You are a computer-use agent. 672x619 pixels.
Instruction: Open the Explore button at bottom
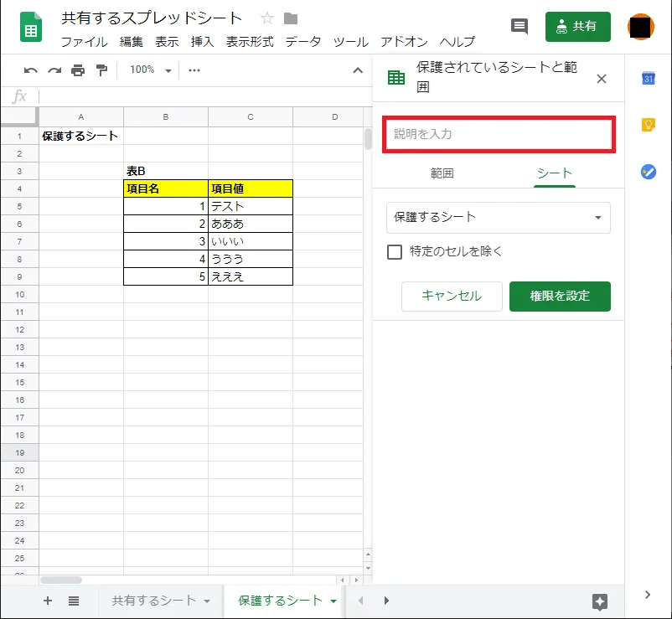tap(600, 601)
